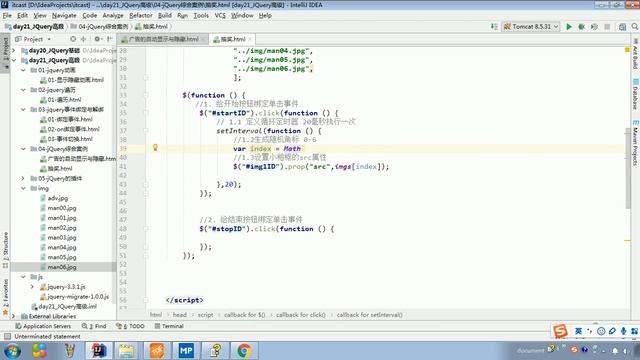640x360 pixels.
Task: Collapse the 02-jquery folder
Action: point(23,90)
